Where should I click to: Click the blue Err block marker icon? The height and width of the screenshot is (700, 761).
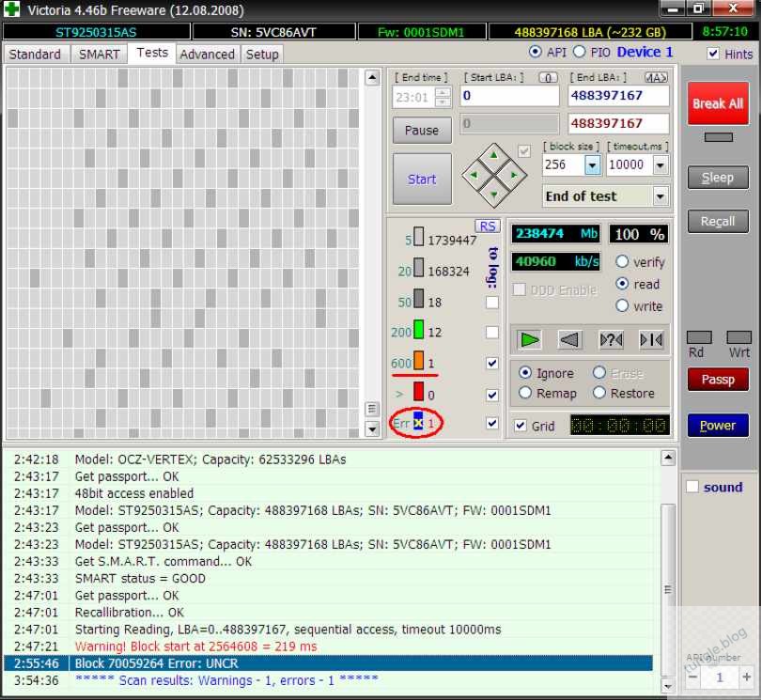click(x=418, y=420)
